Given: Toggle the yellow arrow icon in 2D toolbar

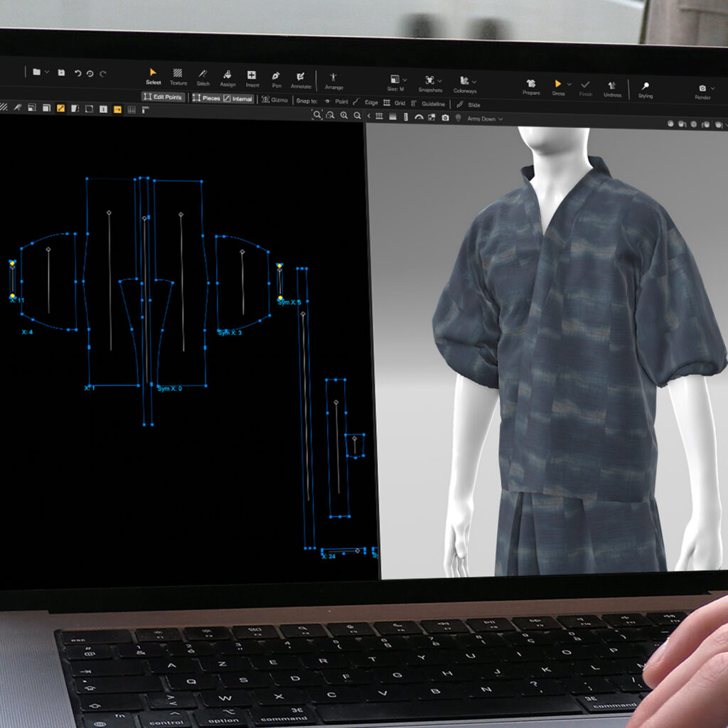Looking at the screenshot, I should pyautogui.click(x=117, y=109).
